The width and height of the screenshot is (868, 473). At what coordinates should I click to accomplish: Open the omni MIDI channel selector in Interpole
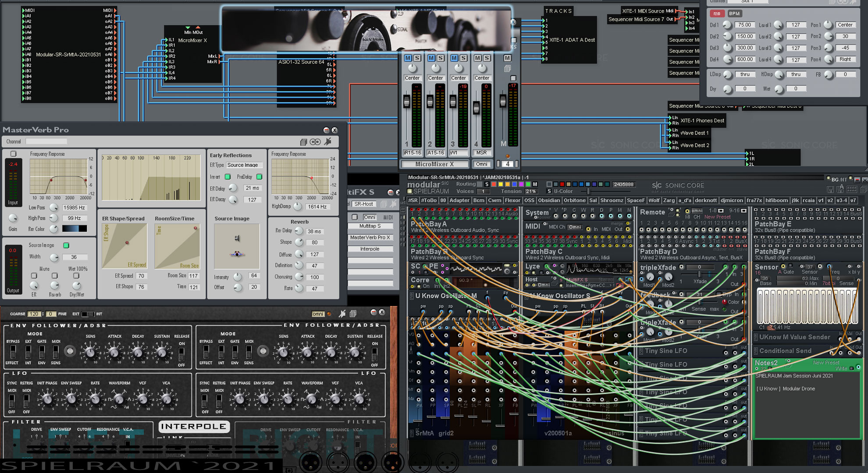(x=318, y=314)
